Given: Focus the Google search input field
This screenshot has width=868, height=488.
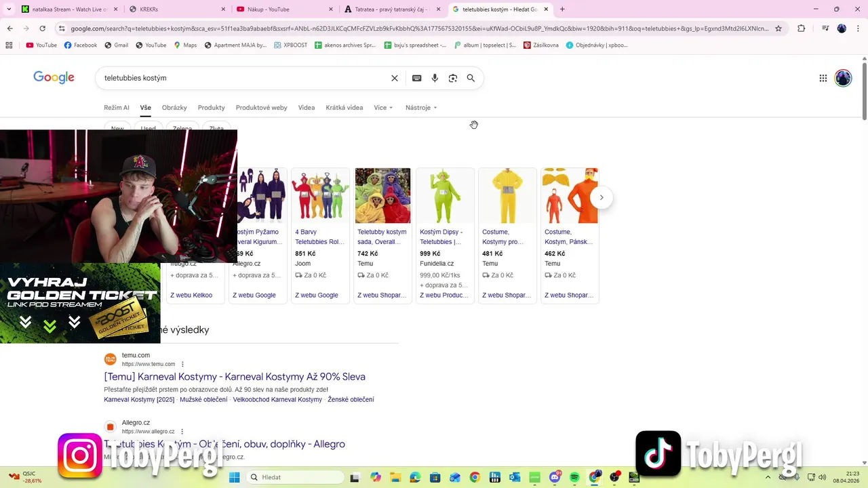Looking at the screenshot, I should [x=244, y=78].
